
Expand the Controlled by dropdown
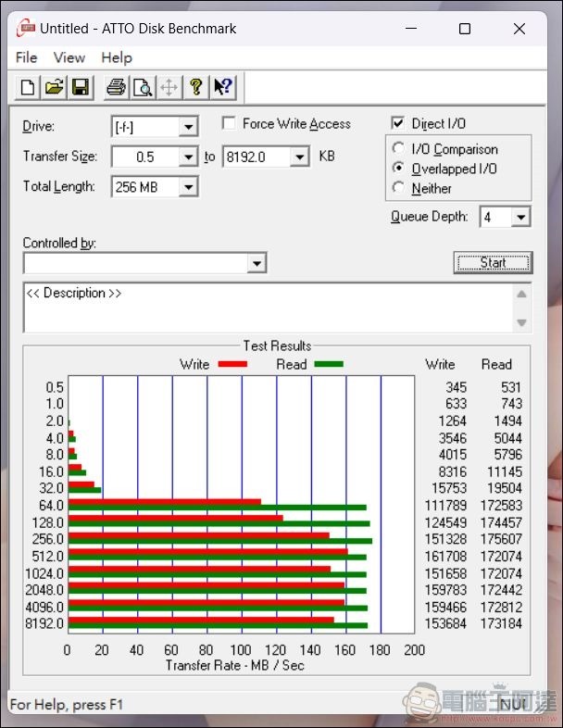256,264
